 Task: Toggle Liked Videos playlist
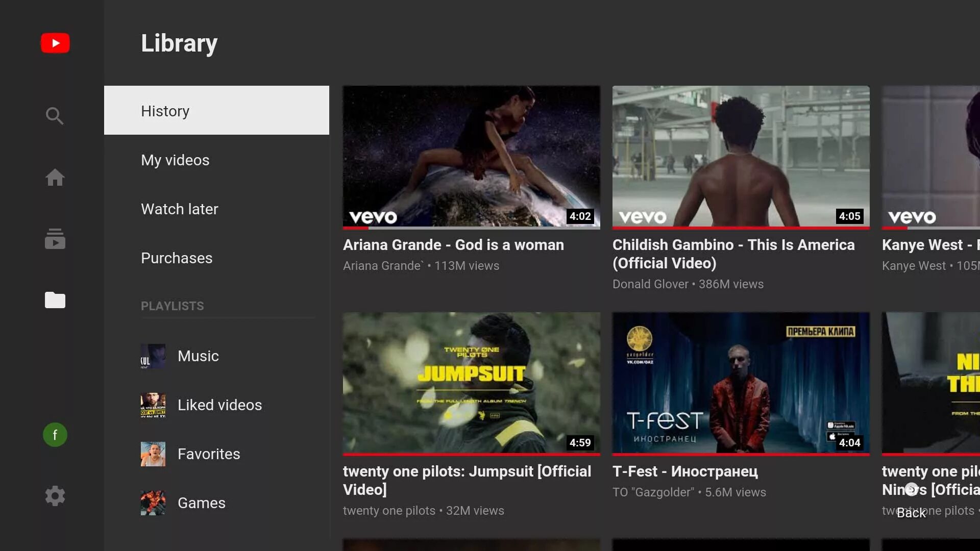219,405
